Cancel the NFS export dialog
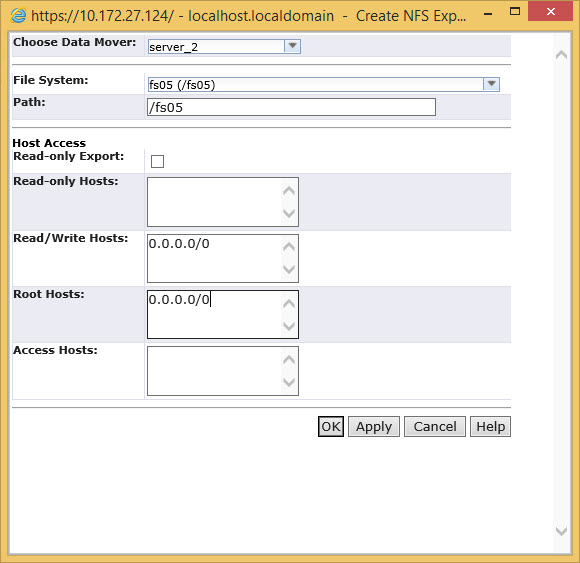The image size is (580, 563). 435,427
